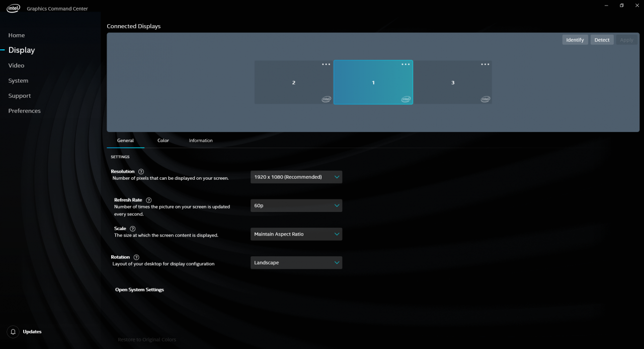
Task: Click the Identify button
Action: pos(575,40)
